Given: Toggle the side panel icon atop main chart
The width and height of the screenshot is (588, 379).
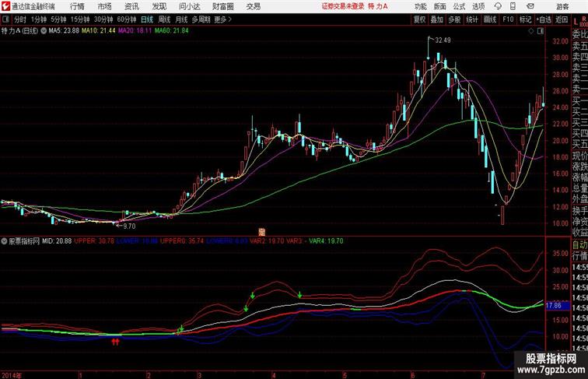Looking at the screenshot, I should [541, 31].
